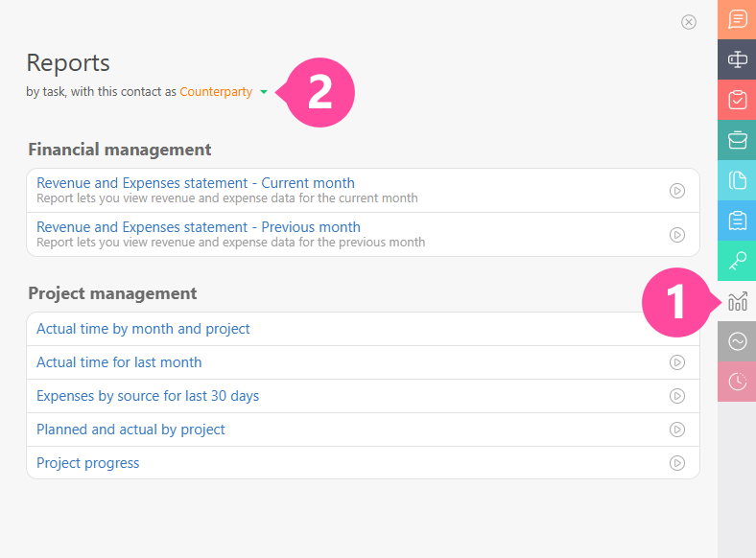756x558 pixels.
Task: Open the teal briefcase icon in sidebar
Action: tap(737, 140)
